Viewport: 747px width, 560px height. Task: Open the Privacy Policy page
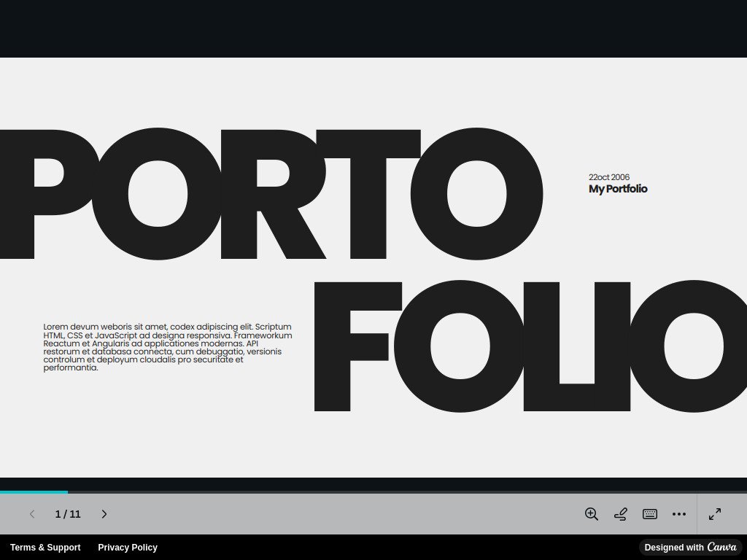pos(128,547)
